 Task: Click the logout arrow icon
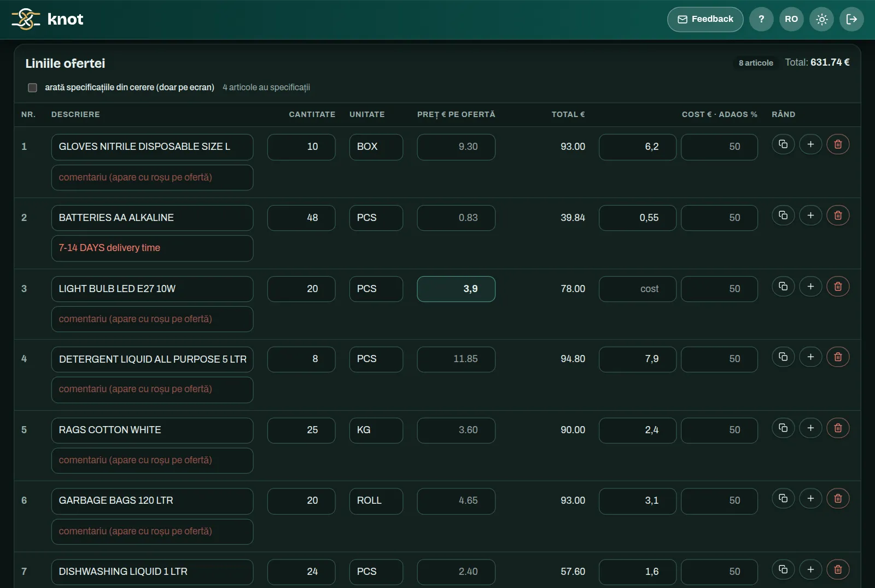tap(851, 19)
